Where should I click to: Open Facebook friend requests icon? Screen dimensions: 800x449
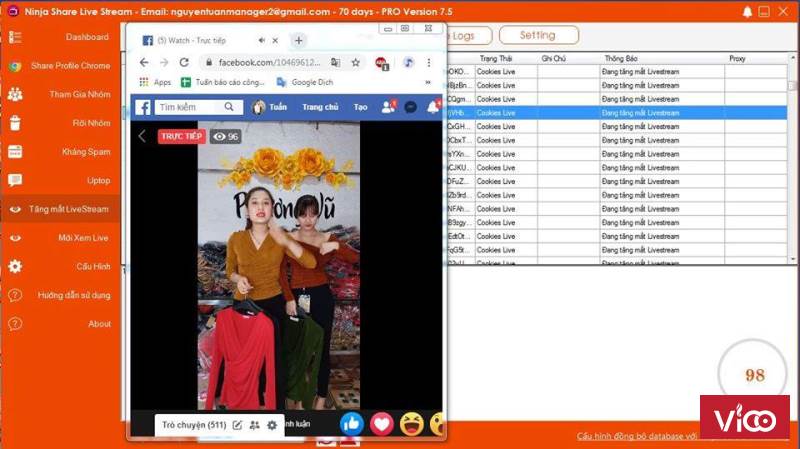389,107
